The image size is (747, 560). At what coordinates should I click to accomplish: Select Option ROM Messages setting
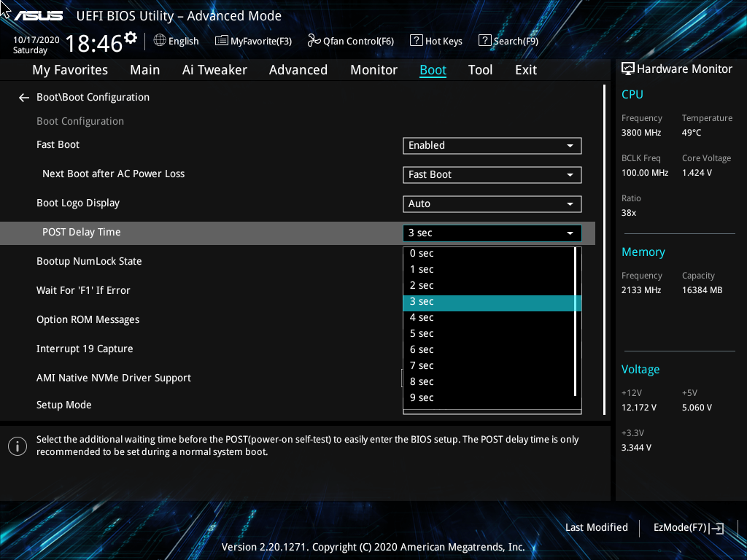pyautogui.click(x=88, y=319)
